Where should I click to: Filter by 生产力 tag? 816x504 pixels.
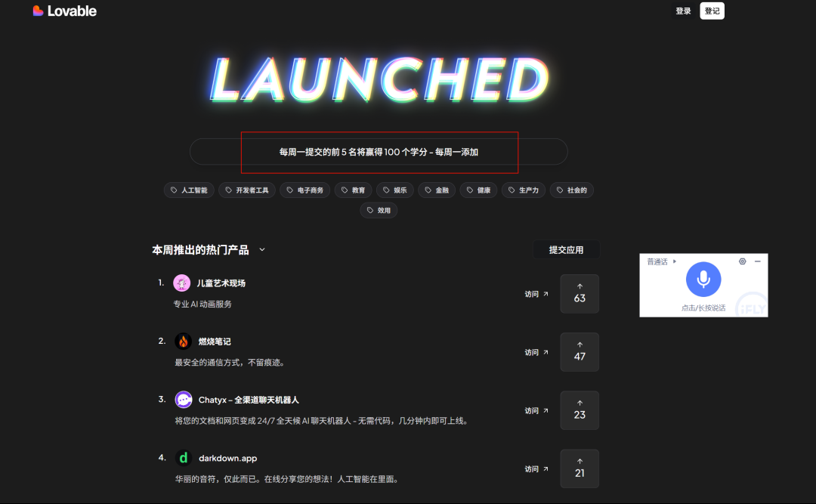coord(524,190)
